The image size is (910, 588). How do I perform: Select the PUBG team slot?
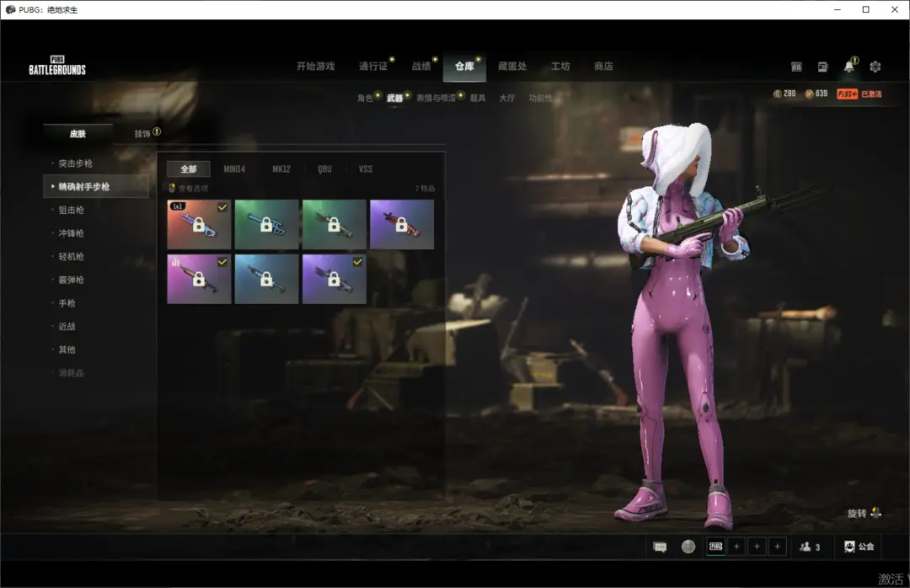pyautogui.click(x=716, y=546)
